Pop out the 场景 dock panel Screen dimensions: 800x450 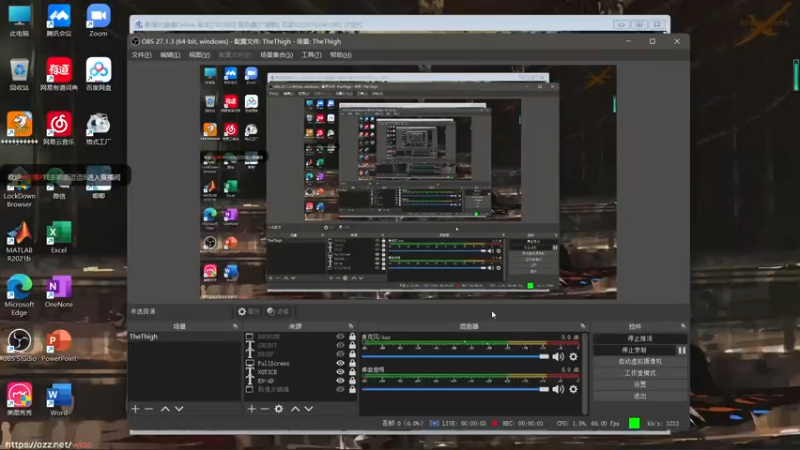(x=235, y=326)
